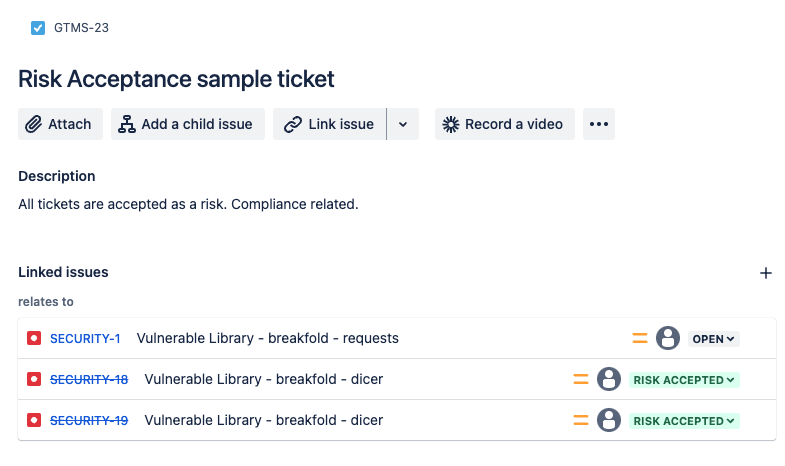Add a child issue

point(188,124)
